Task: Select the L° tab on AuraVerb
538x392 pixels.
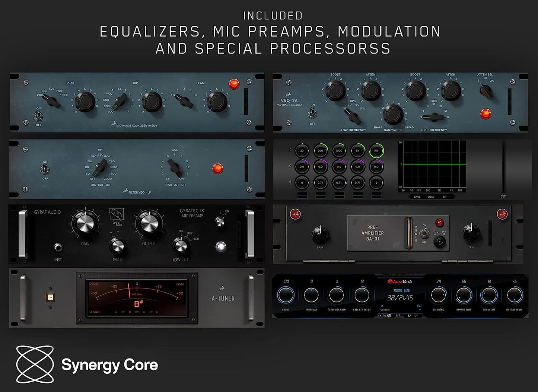Action: click(x=416, y=316)
